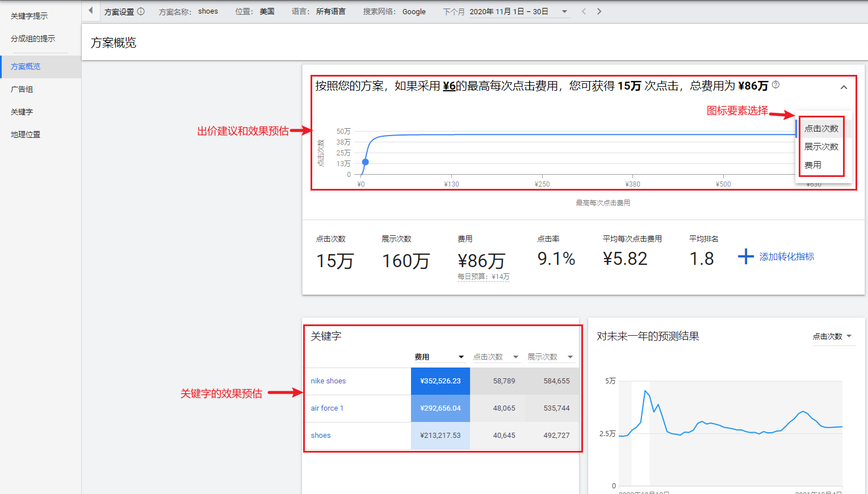Click the plus icon for 添加转化指标
The height and width of the screenshot is (494, 868).
pyautogui.click(x=745, y=256)
